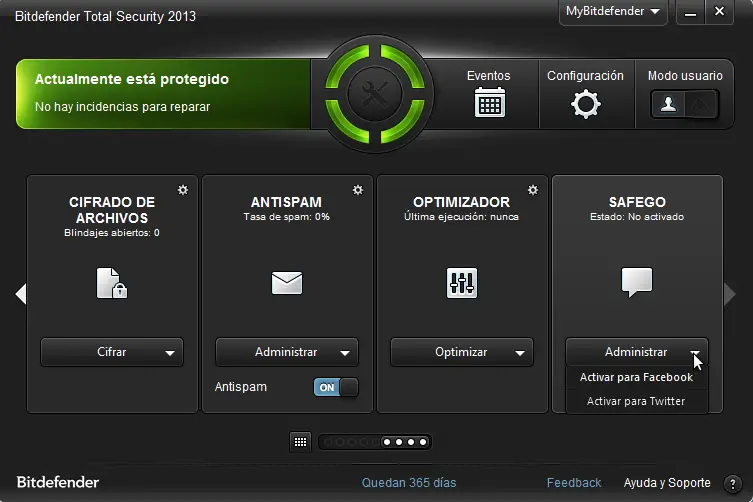
Task: Click the Blindajes abiertos: 0 text
Action: pos(112,233)
